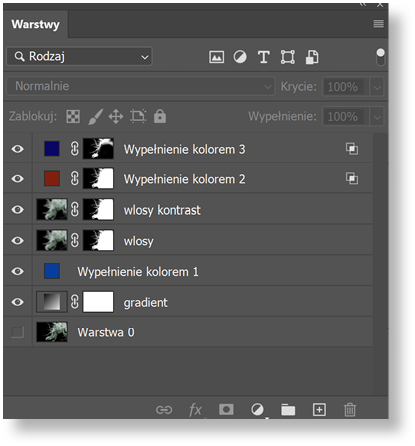
Task: Click the red color swatch of Wypełnienie kolorem 2
Action: tap(52, 179)
